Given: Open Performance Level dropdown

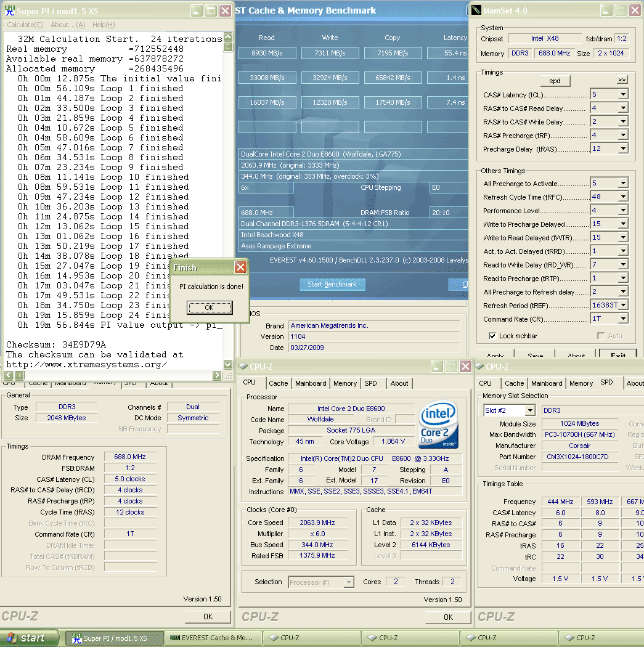Looking at the screenshot, I should point(623,211).
